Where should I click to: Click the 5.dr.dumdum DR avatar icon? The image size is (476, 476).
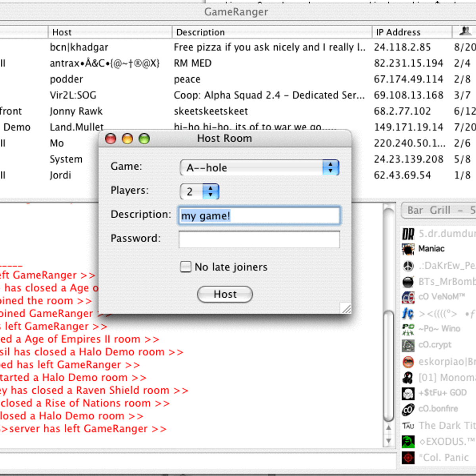408,234
